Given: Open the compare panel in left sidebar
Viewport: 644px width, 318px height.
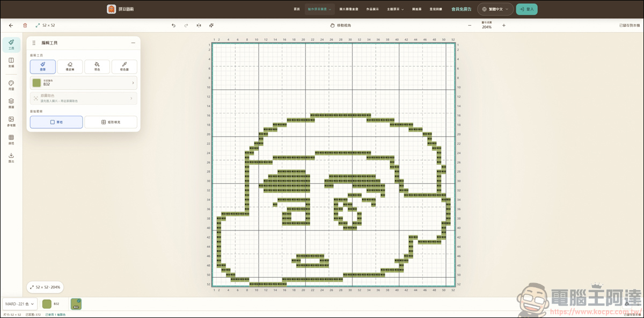Looking at the screenshot, I should pos(11,62).
